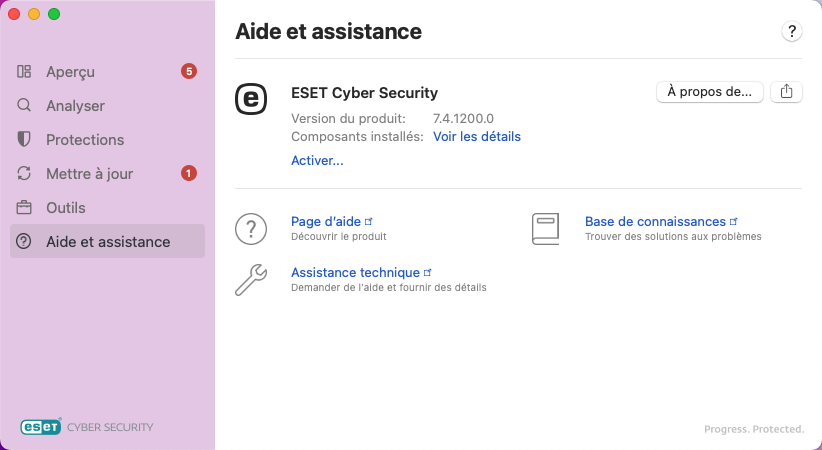The image size is (822, 450).
Task: Open the Page d'aide link
Action: pyautogui.click(x=326, y=221)
